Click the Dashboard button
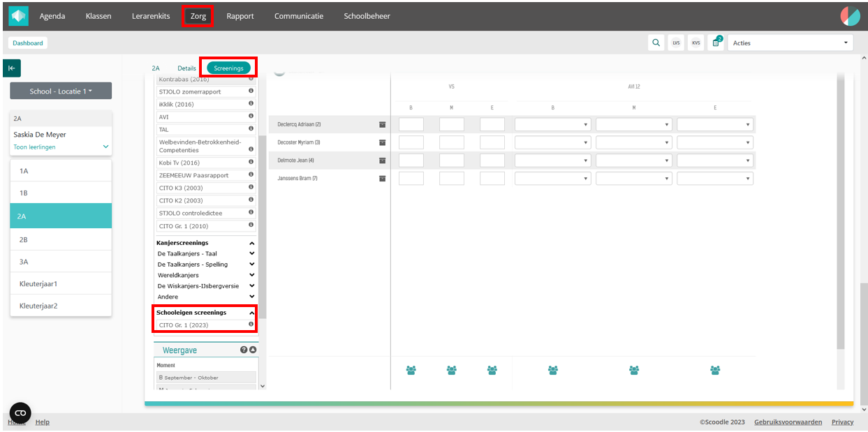 click(x=28, y=43)
